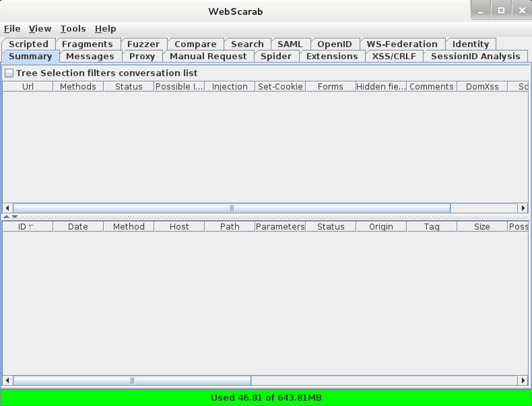Image resolution: width=532 pixels, height=406 pixels.
Task: Click left arrow of upper horizontal scrollbar
Action: coord(7,208)
